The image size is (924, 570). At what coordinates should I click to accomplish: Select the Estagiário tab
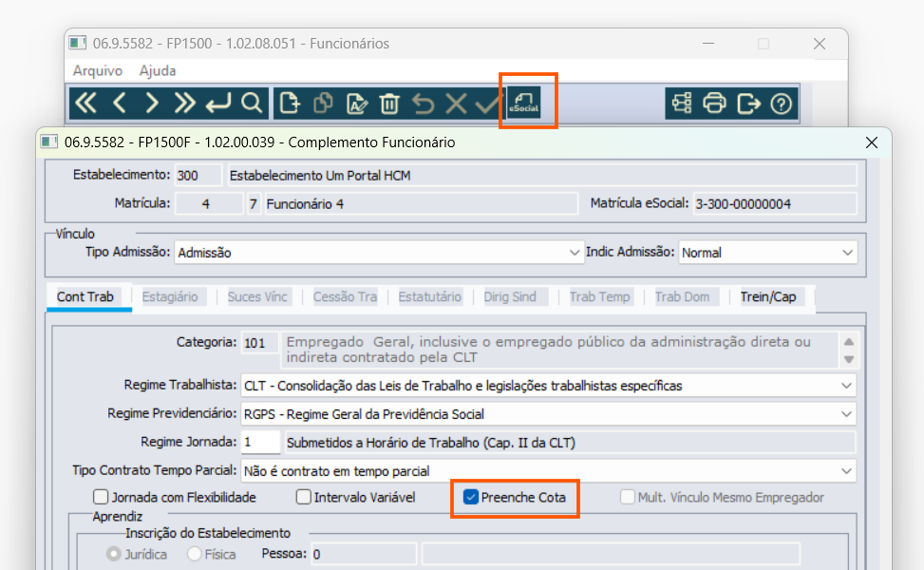[x=170, y=296]
